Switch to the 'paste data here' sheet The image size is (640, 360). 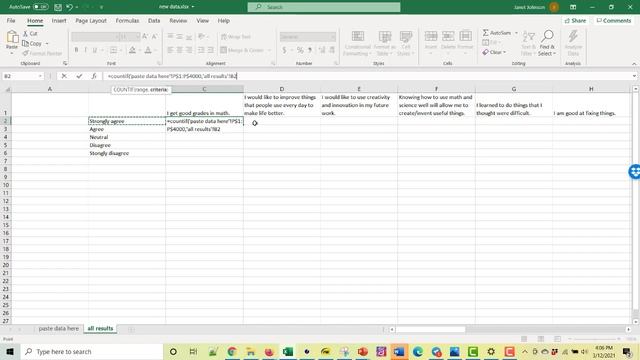[59, 328]
